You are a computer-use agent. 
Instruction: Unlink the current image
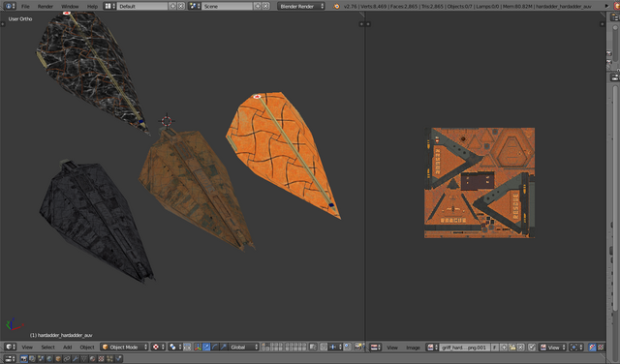pos(521,347)
